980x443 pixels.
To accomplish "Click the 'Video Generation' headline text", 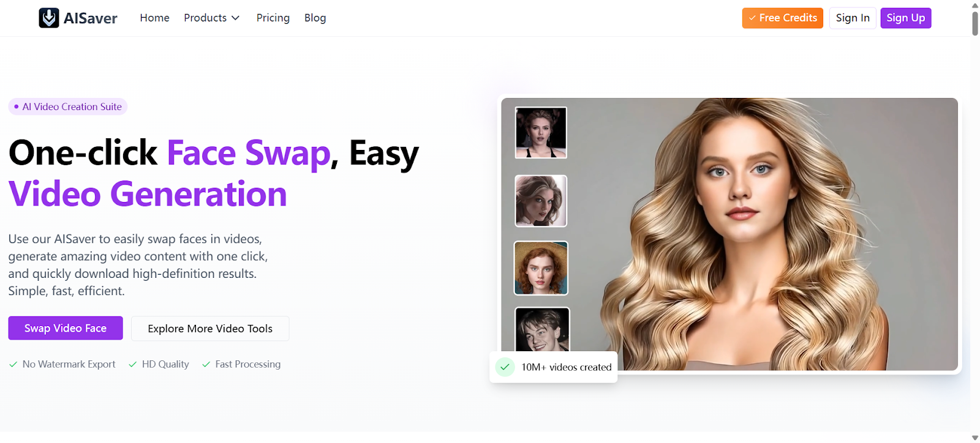I will (x=148, y=195).
